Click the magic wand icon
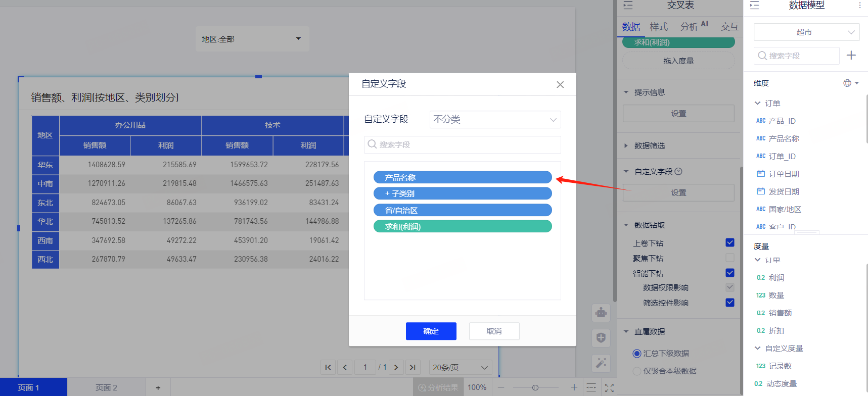 coord(601,363)
